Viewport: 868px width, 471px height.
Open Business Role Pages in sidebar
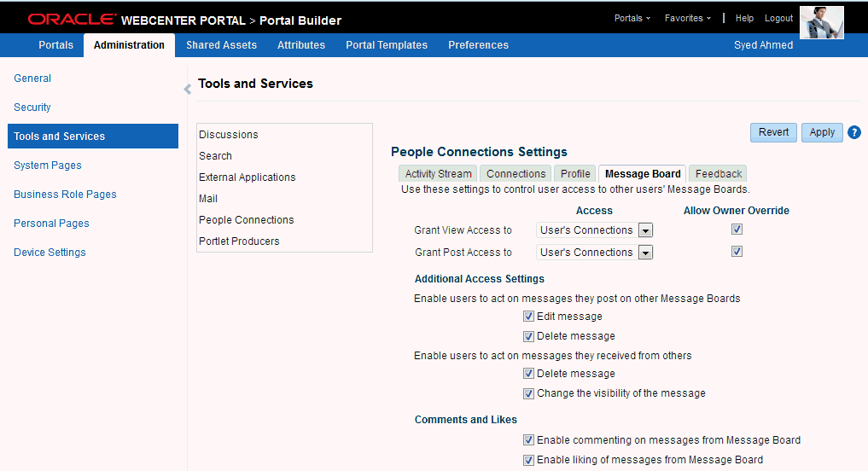pyautogui.click(x=66, y=195)
